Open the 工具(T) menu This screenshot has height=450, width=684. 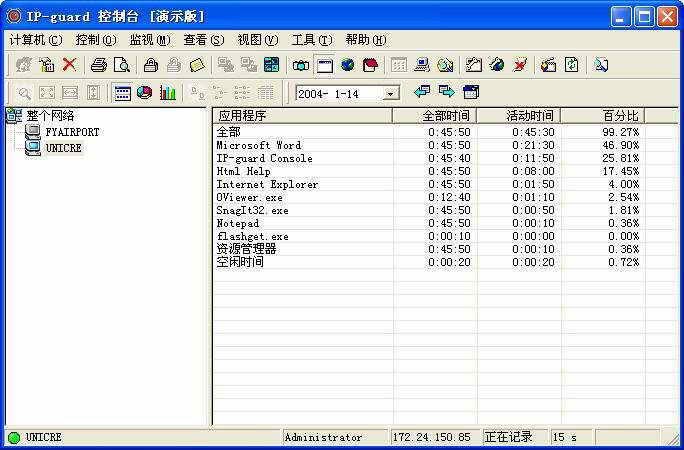[311, 40]
